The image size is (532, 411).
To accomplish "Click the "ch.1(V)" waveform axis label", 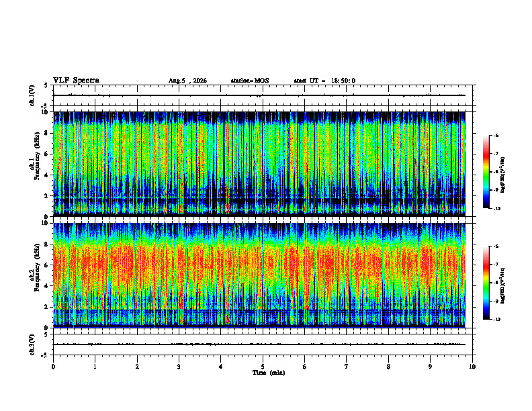I will [x=32, y=95].
